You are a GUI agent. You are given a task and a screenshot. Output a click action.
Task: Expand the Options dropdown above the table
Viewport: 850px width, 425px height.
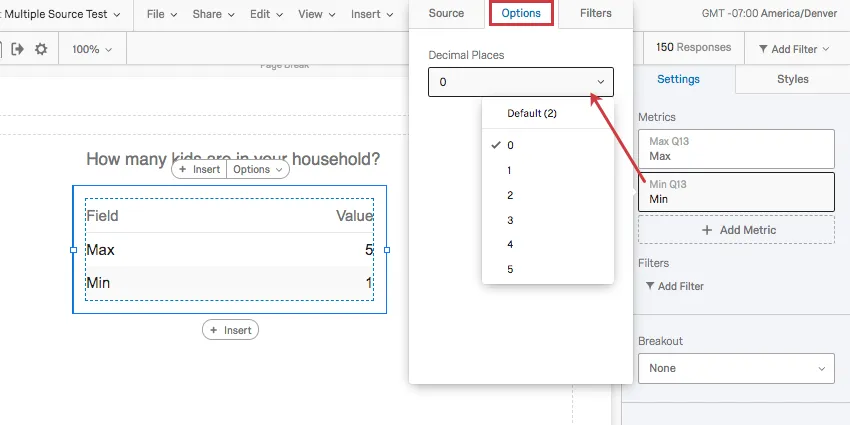coord(257,169)
